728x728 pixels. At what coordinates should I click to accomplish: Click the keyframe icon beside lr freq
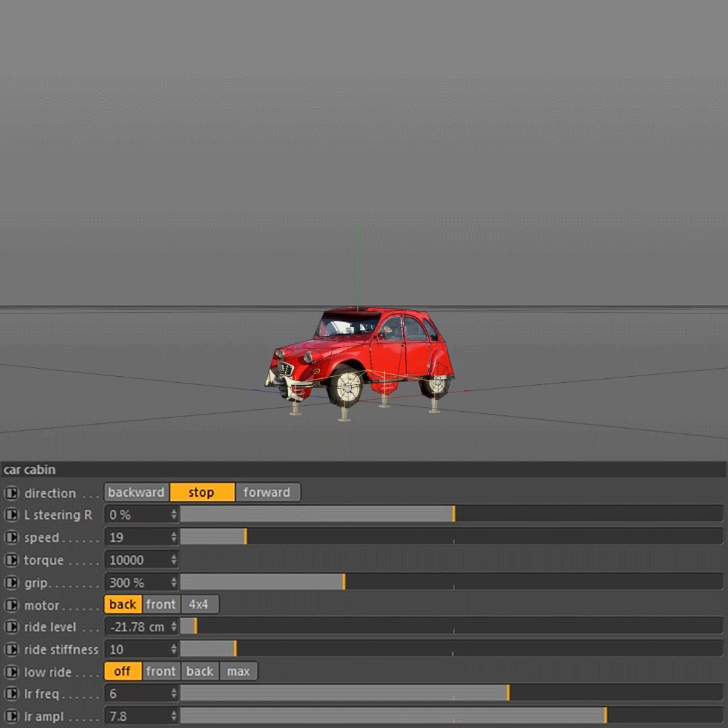(x=11, y=694)
